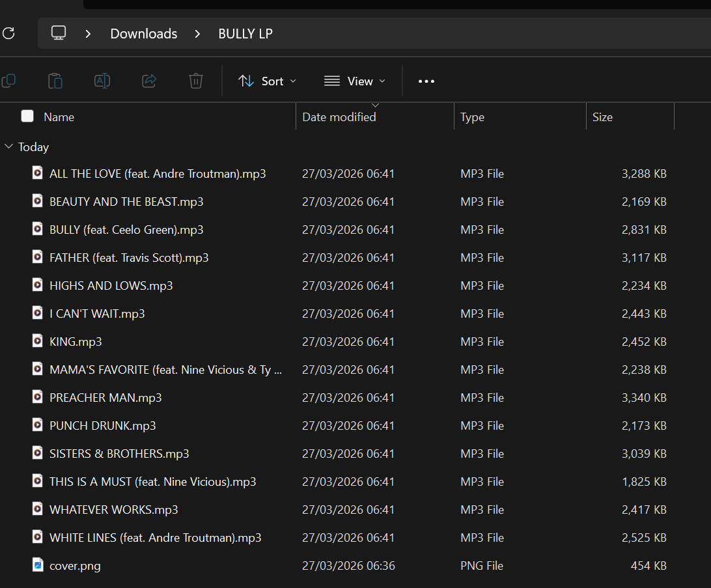Select BULLY (feat. Ceelo Green).mp3
Image resolution: width=711 pixels, height=588 pixels.
point(126,230)
